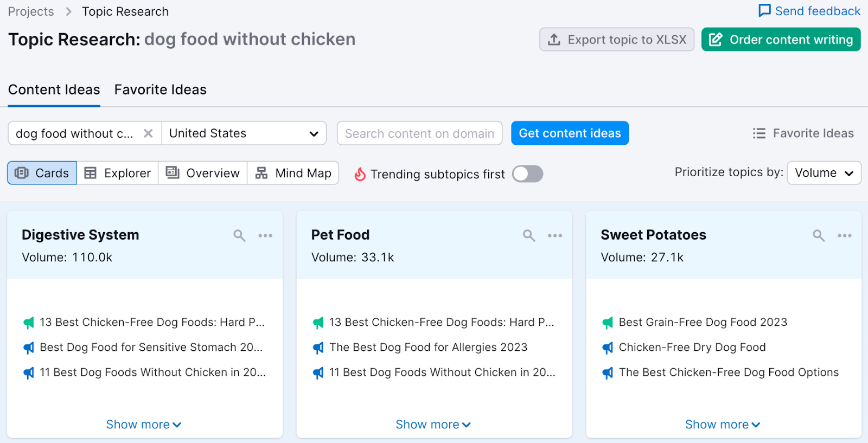Search within Pet Food card

[x=529, y=235]
